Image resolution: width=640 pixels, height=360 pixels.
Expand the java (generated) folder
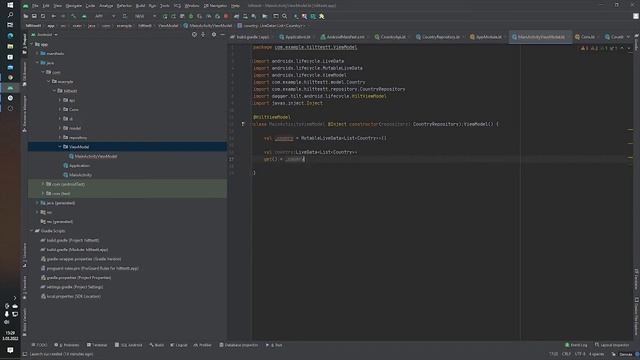pyautogui.click(x=37, y=203)
